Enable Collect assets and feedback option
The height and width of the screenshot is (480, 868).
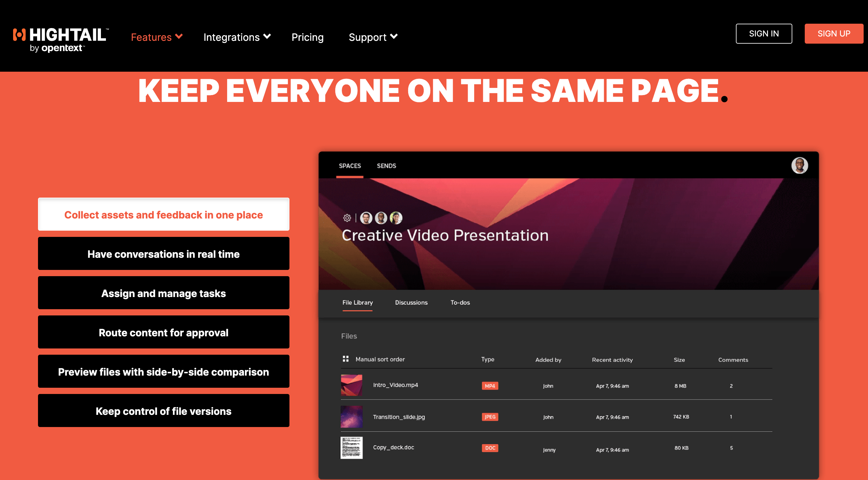164,214
